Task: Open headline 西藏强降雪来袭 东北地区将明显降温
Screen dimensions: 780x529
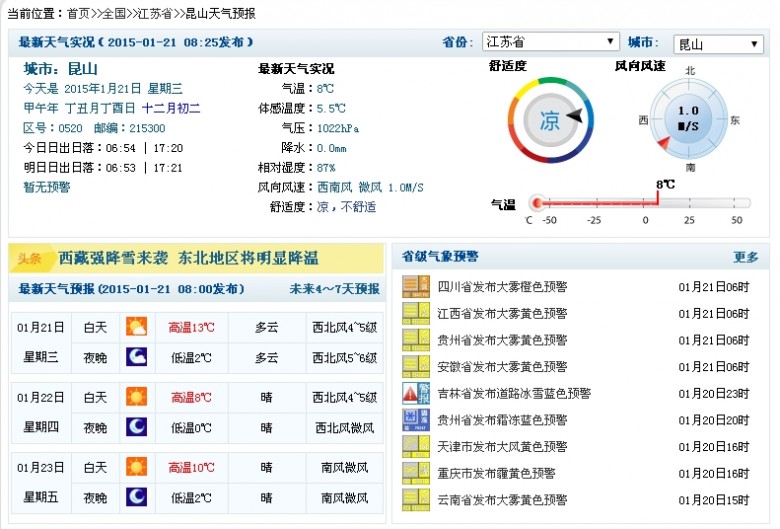Action: click(x=188, y=258)
